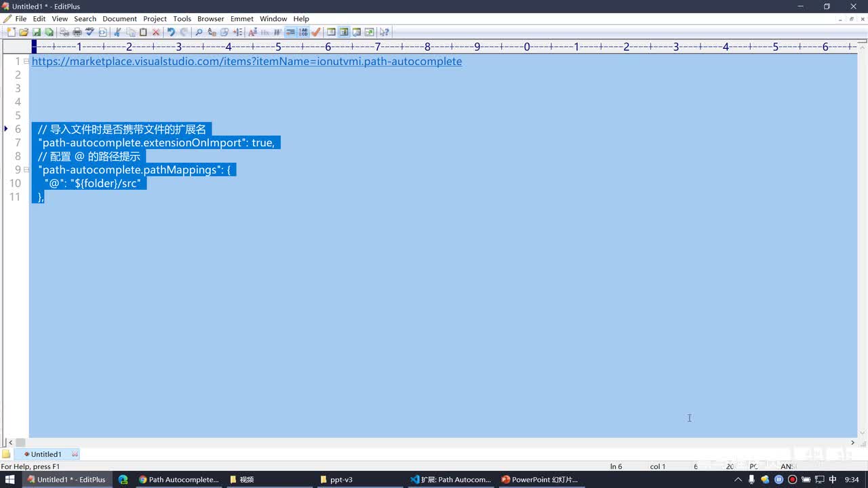Click the vertical scrollbar down arrow
Image resolution: width=868 pixels, height=488 pixels.
click(x=863, y=432)
